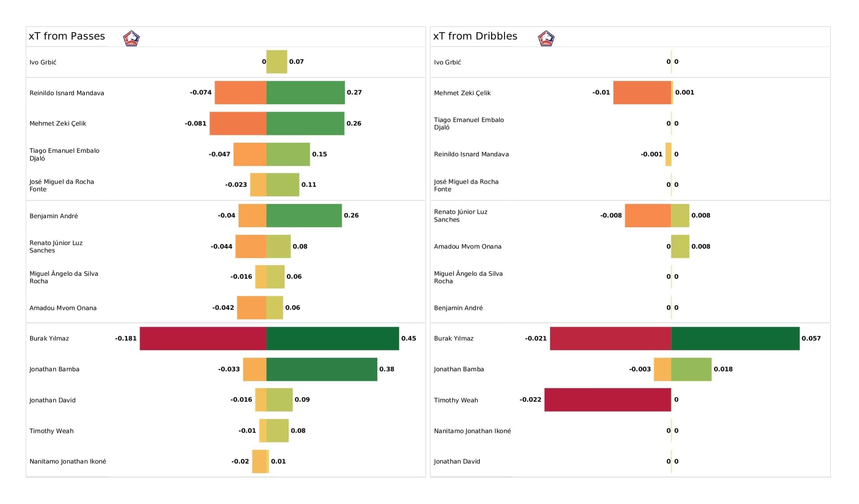The height and width of the screenshot is (504, 859).
Task: Click the 0.018 value label for Bamba's dribbles
Action: coord(723,369)
